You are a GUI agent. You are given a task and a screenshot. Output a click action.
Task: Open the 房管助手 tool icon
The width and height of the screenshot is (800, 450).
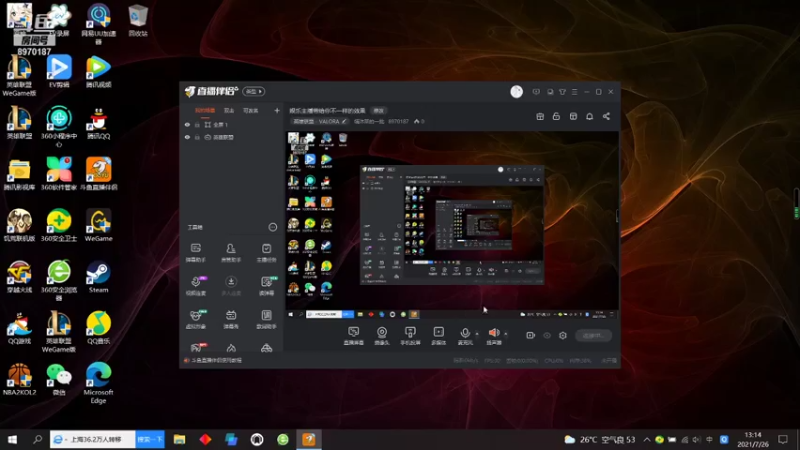(x=231, y=253)
